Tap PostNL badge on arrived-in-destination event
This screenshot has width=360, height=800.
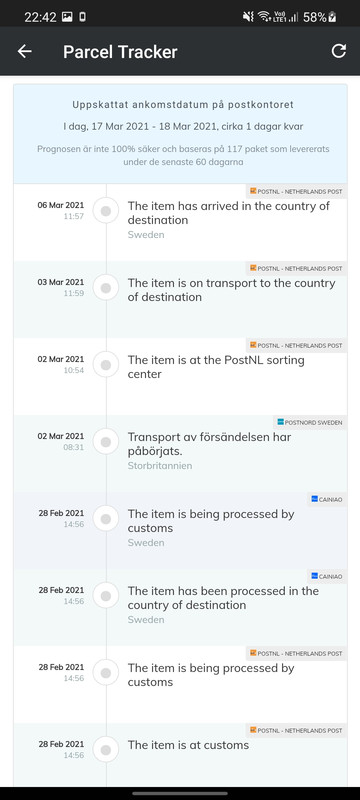[x=296, y=191]
